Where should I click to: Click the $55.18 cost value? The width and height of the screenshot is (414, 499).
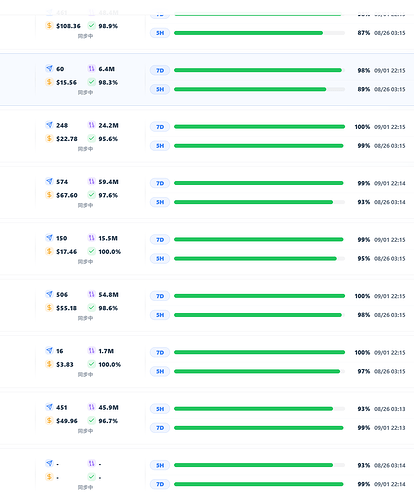tap(66, 308)
